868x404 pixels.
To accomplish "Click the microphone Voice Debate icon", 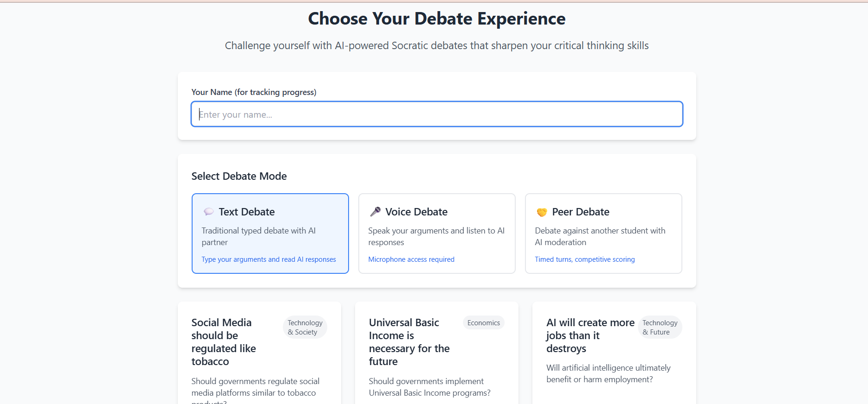I will point(375,212).
